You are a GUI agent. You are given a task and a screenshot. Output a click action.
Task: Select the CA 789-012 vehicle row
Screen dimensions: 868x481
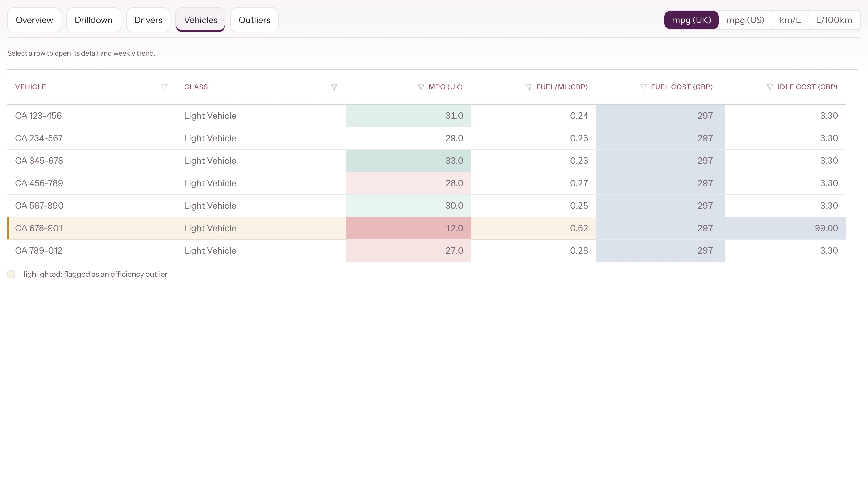(426, 251)
